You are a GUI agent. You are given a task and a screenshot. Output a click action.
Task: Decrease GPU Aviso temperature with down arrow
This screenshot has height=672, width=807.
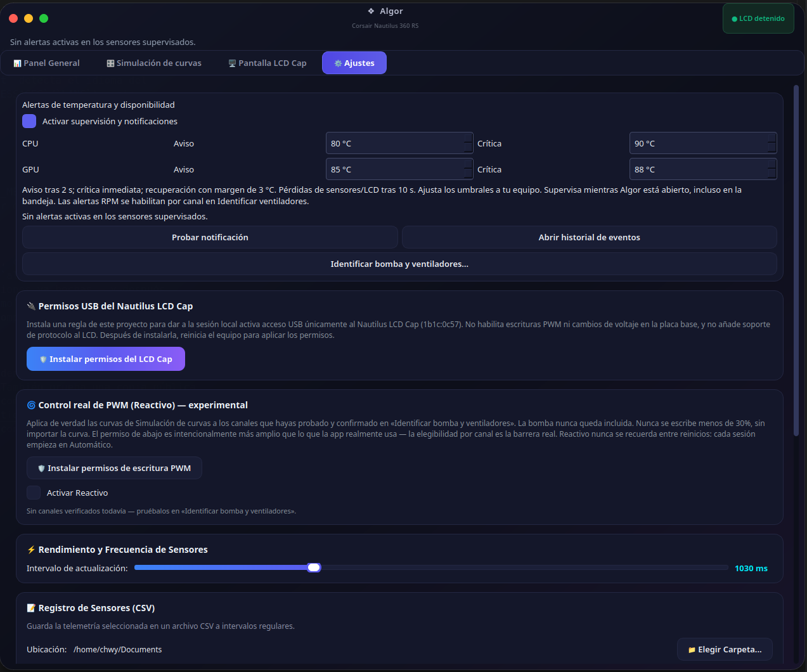(468, 174)
